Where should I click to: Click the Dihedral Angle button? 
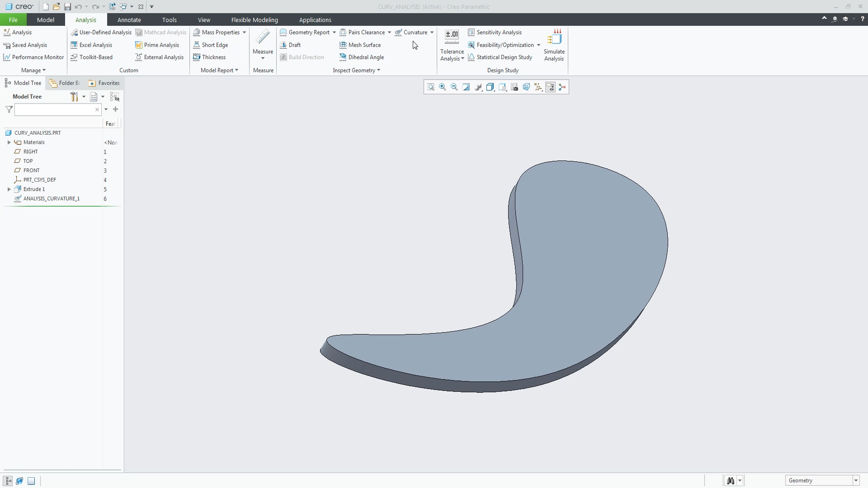362,57
